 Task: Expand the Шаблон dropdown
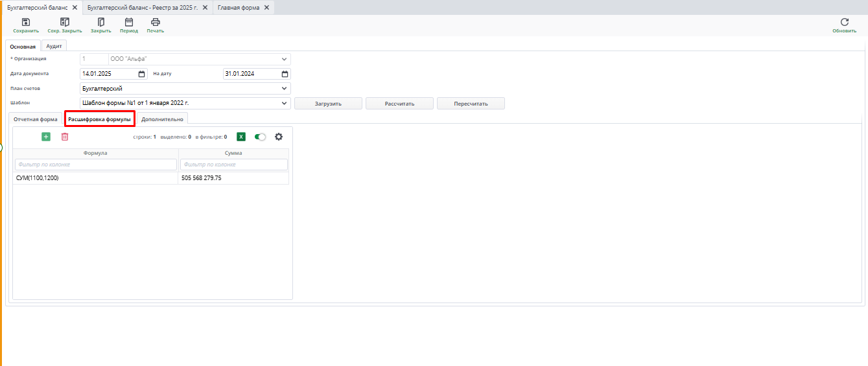pyautogui.click(x=285, y=103)
